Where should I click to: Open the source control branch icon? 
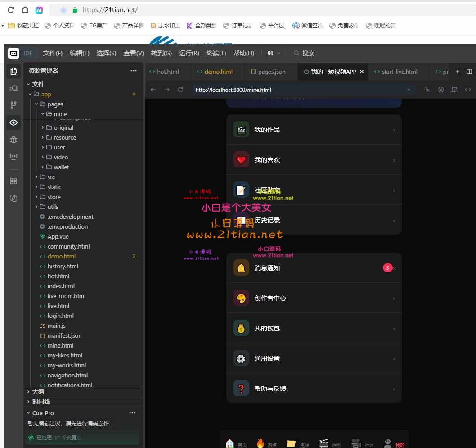[x=13, y=105]
